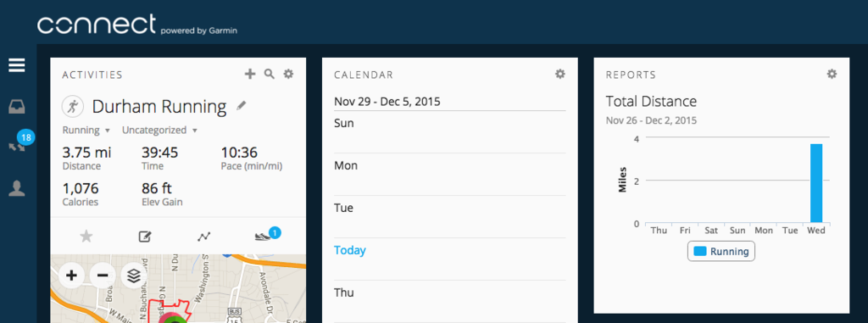868x323 pixels.
Task: Toggle favorite star for this activity
Action: coord(86,237)
